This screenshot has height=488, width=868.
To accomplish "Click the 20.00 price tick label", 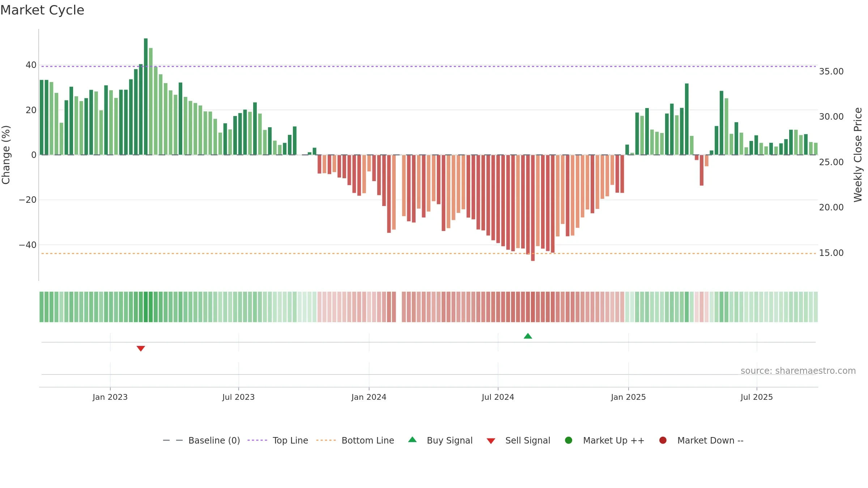I will (831, 207).
